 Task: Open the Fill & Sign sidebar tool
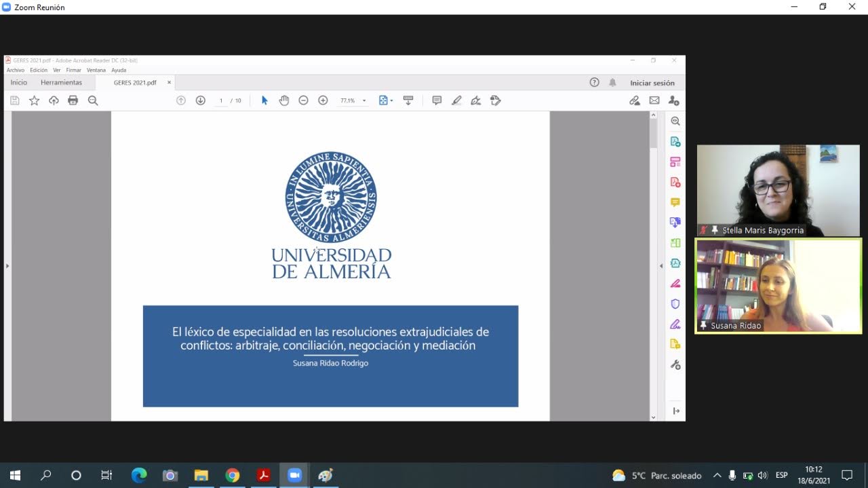tap(675, 324)
